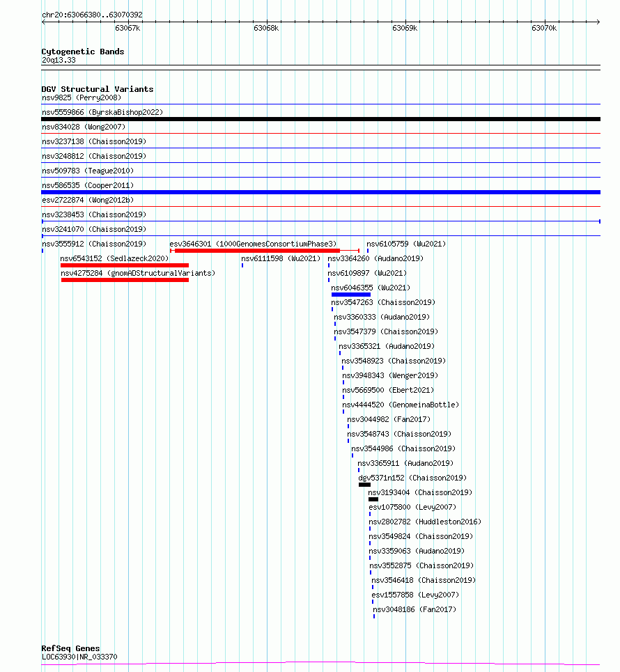The width and height of the screenshot is (620, 672).
Task: Open nsv3237138 (Chaisson2019) variant entry
Action: [x=94, y=141]
